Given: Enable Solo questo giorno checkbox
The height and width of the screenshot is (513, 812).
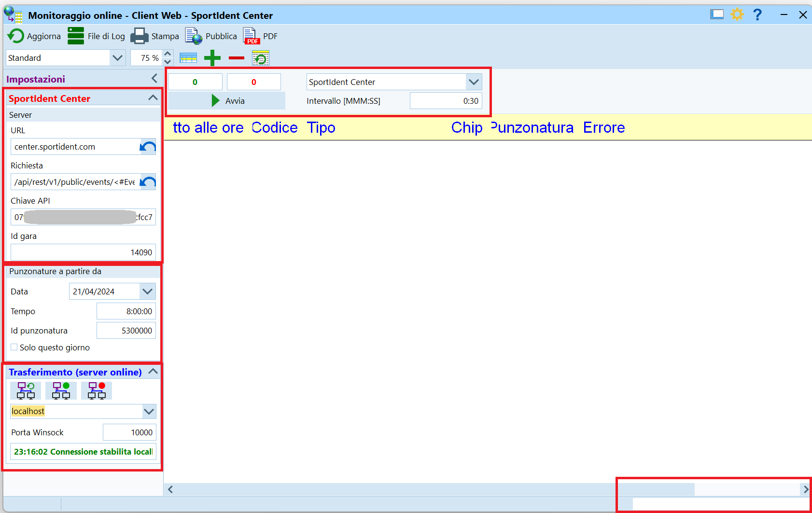Looking at the screenshot, I should (14, 347).
